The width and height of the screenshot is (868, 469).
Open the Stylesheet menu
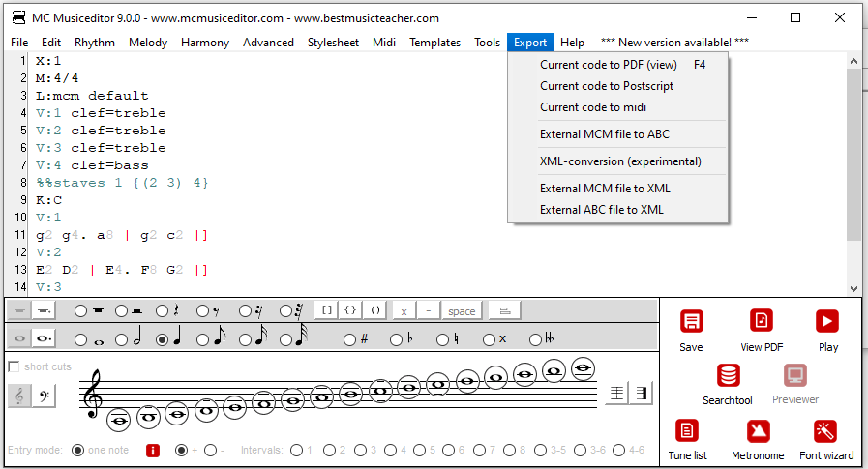pyautogui.click(x=333, y=43)
